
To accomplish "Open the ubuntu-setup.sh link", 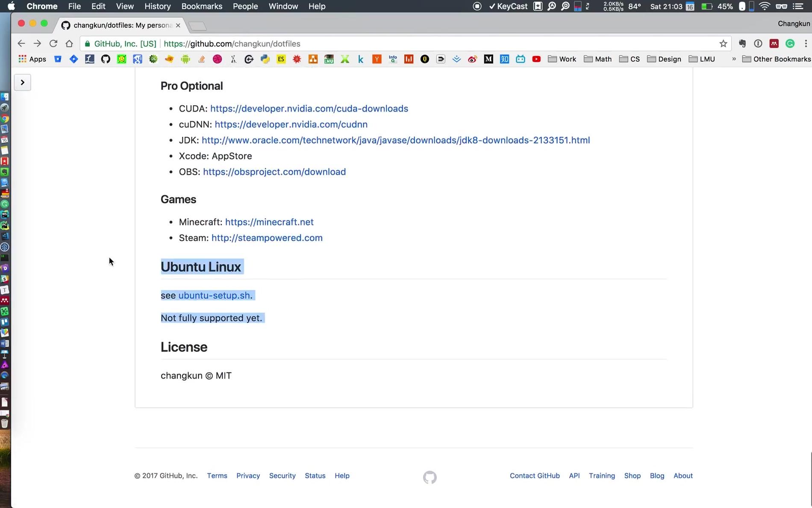I will (214, 295).
